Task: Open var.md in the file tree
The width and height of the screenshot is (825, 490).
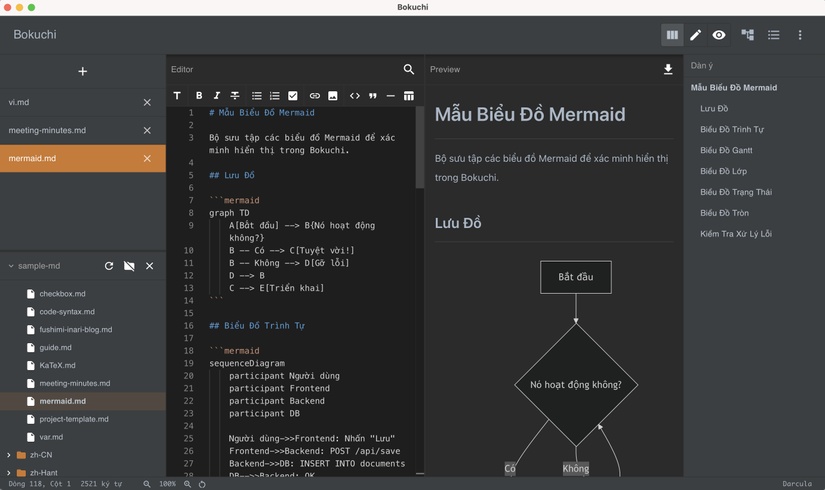Action: pyautogui.click(x=83, y=437)
